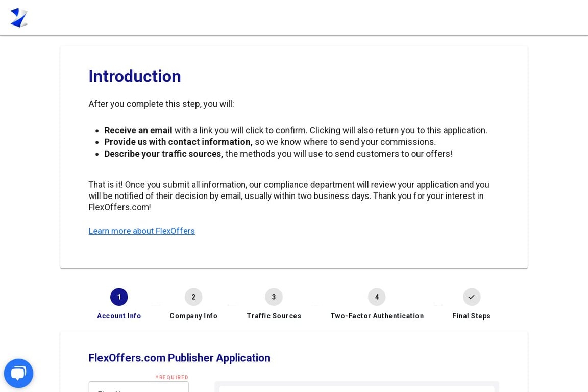This screenshot has height=392, width=588.
Task: Open the Learn more about FlexOffers link
Action: [141, 231]
